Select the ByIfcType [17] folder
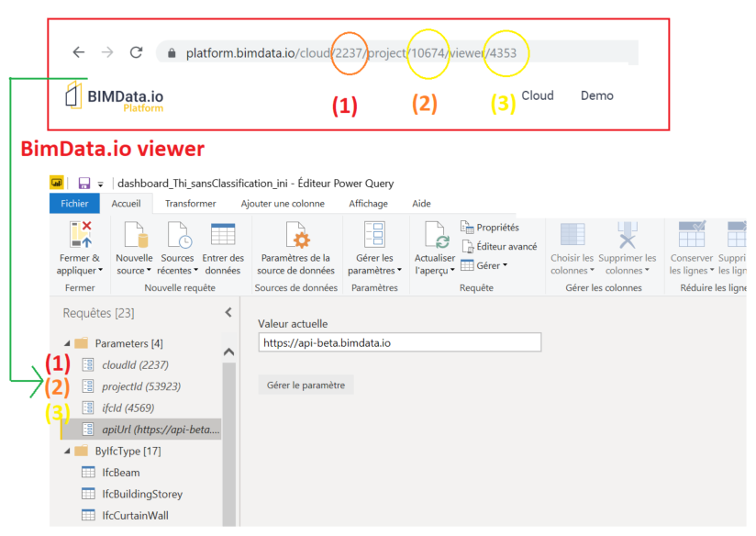756x536 pixels. [128, 451]
